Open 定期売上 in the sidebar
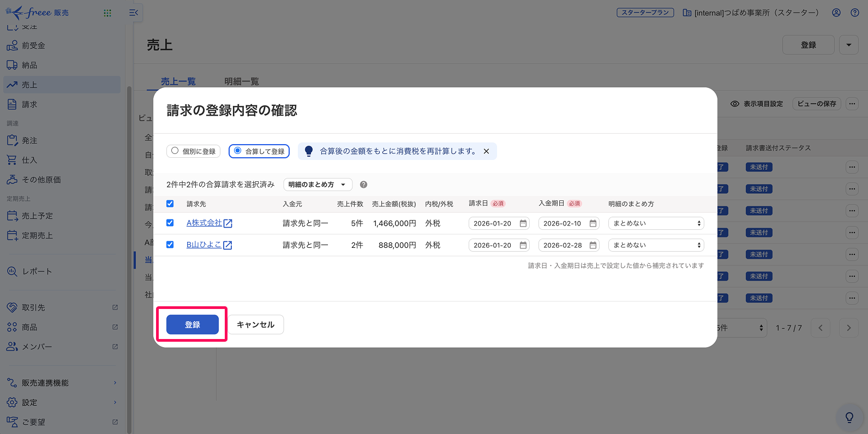 point(61,235)
